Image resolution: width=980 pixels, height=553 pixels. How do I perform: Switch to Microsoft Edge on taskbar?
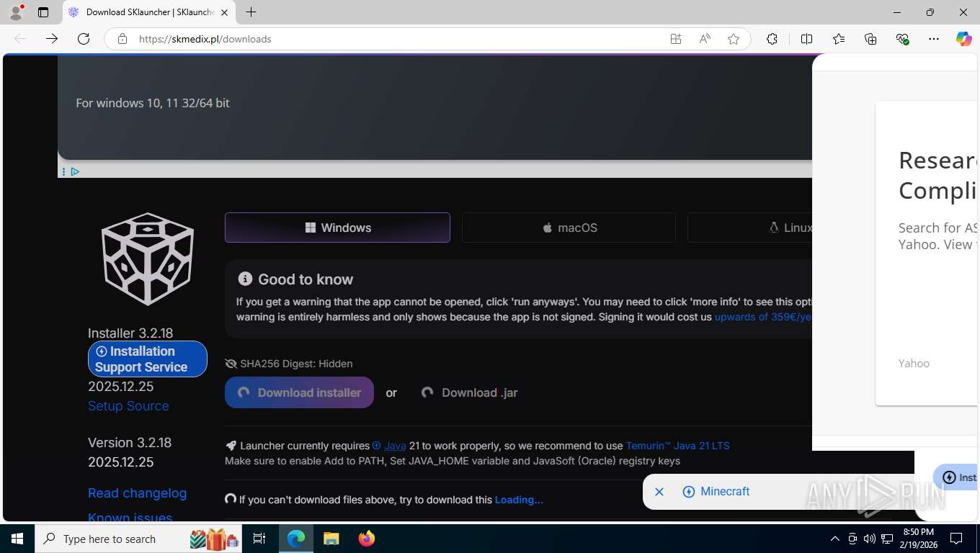(x=296, y=539)
